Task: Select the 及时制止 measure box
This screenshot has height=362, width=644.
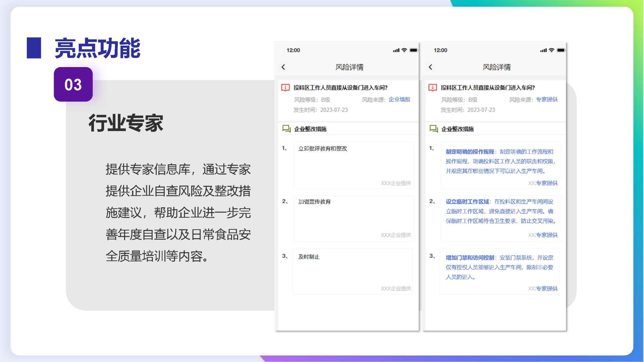Action: 353,271
